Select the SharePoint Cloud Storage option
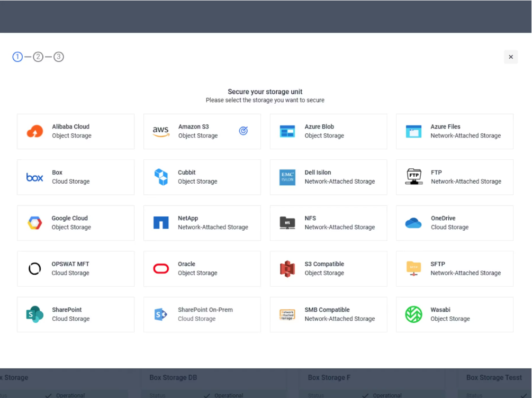532x398 pixels. click(75, 314)
